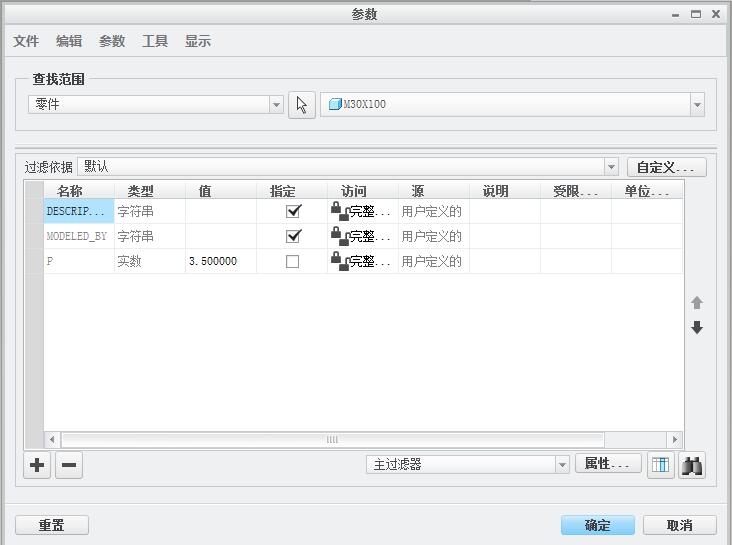
Task: Click the 说明 column header
Action: [x=505, y=191]
